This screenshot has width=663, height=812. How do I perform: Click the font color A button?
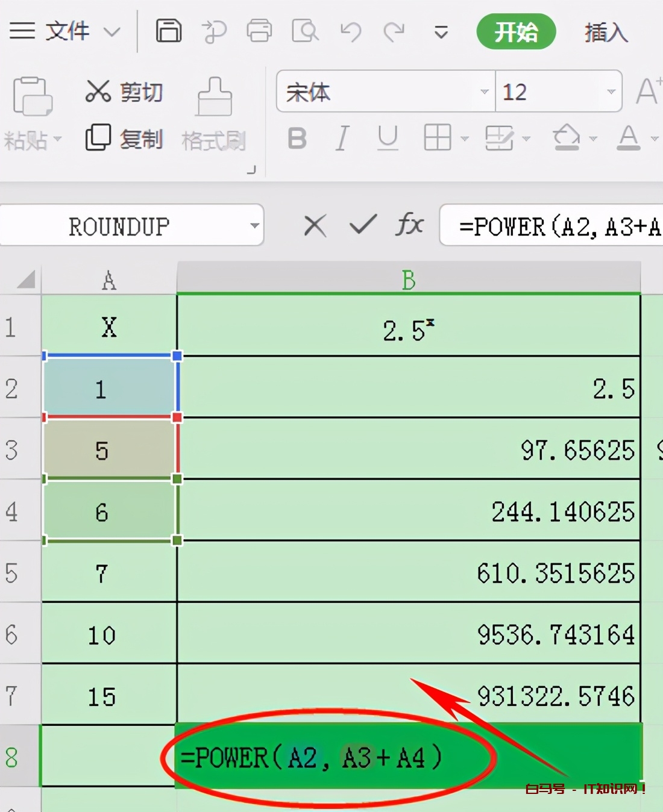click(x=628, y=139)
